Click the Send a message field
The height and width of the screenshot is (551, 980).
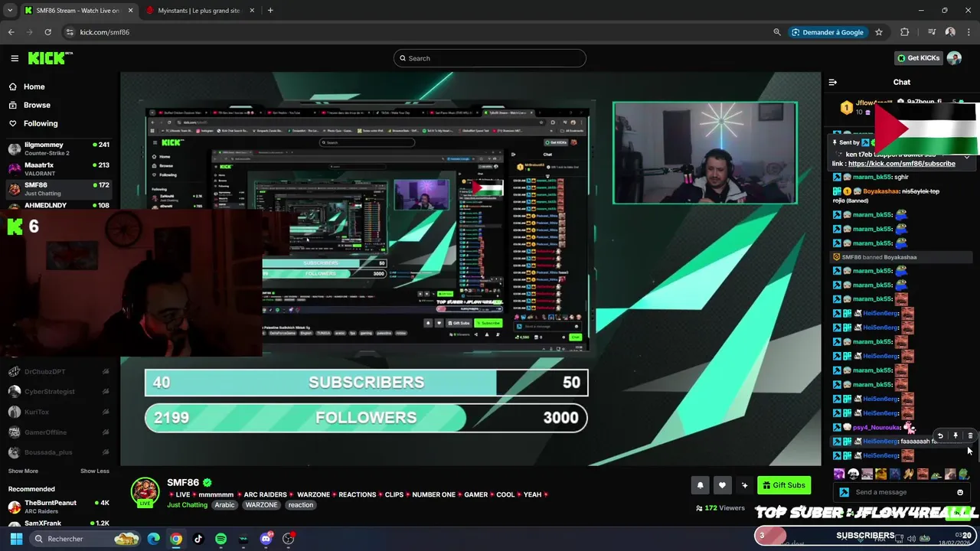903,492
